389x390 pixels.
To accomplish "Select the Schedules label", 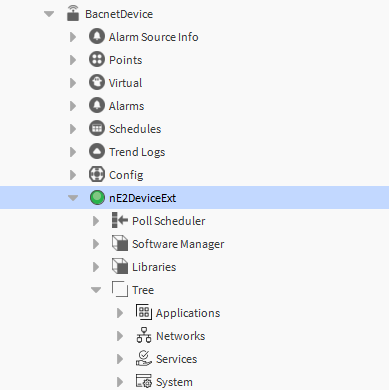I will coord(135,129).
